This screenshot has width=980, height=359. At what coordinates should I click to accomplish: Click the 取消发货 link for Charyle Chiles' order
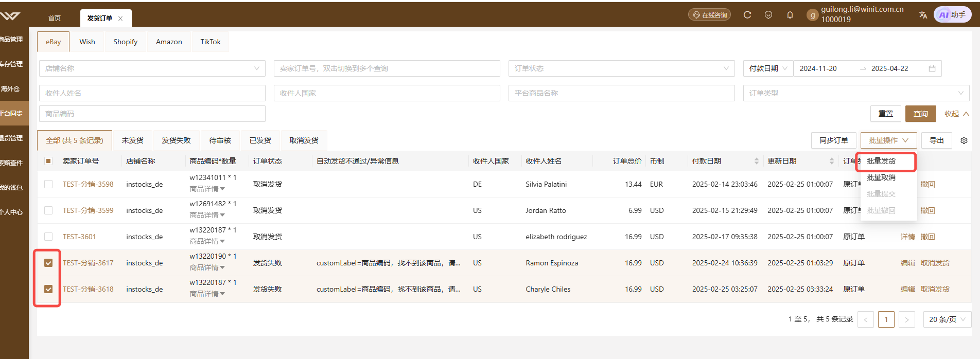(935, 289)
